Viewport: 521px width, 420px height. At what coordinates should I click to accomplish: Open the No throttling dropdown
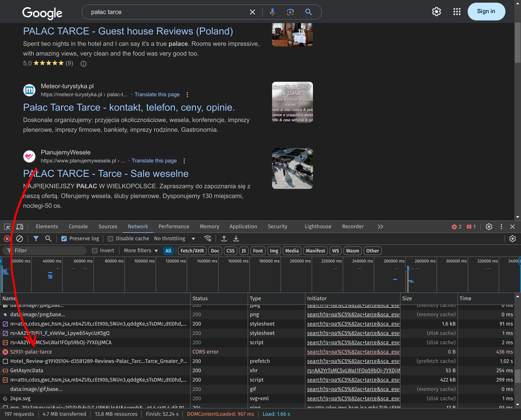coord(174,238)
